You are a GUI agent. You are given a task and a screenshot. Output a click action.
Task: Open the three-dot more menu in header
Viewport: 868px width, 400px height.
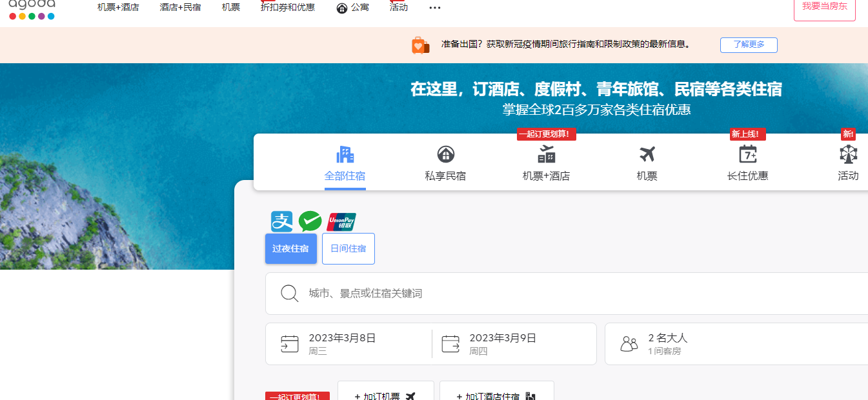pyautogui.click(x=435, y=8)
